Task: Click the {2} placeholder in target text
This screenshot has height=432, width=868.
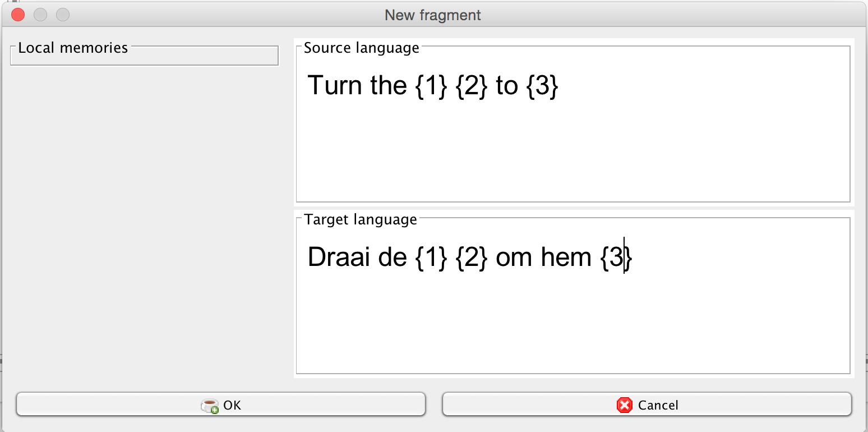Action: [472, 258]
